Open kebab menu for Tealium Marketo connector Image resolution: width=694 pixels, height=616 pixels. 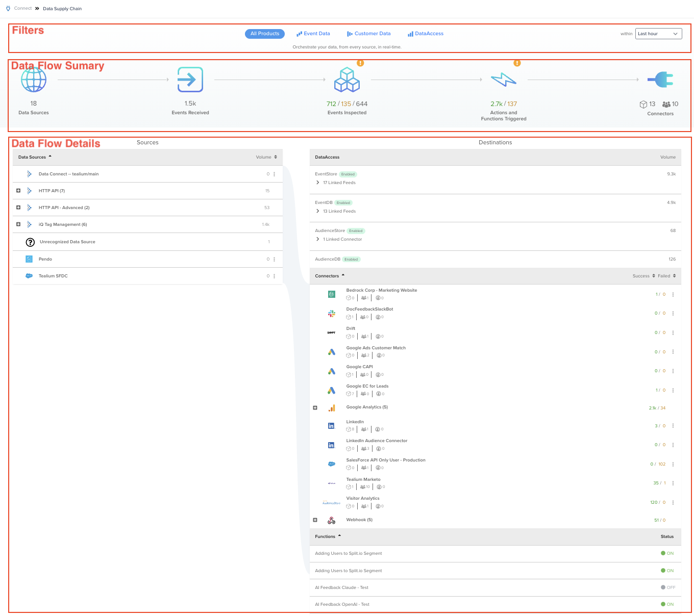pyautogui.click(x=673, y=483)
